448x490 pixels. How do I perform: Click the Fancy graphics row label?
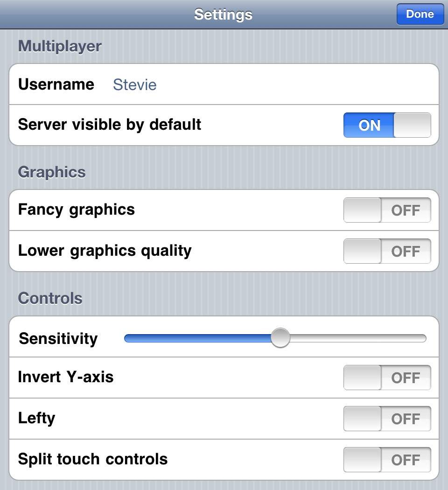tap(77, 210)
